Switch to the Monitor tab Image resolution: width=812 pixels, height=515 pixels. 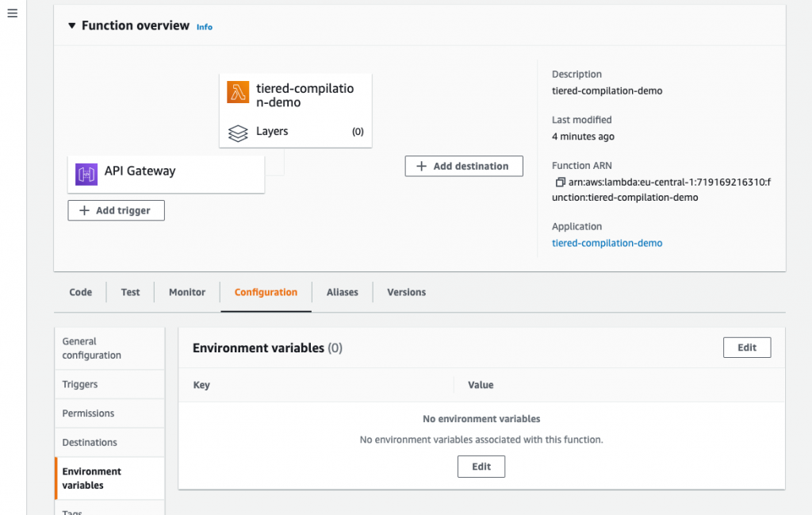coord(187,292)
